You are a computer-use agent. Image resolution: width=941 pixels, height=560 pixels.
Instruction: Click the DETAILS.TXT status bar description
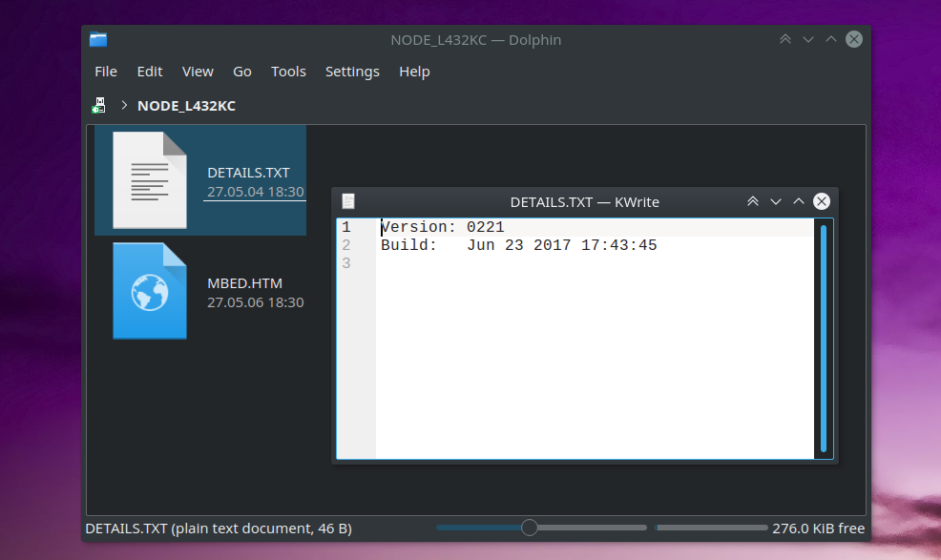(x=219, y=529)
